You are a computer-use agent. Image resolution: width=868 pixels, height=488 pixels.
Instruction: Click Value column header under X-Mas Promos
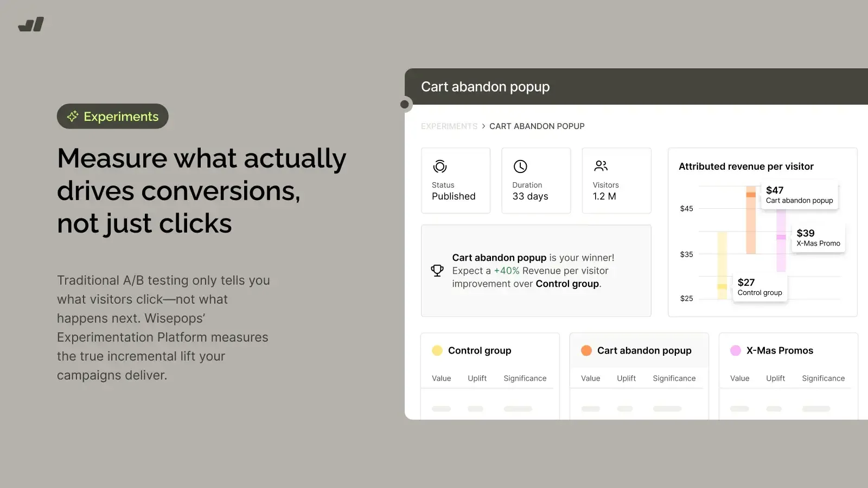tap(739, 378)
